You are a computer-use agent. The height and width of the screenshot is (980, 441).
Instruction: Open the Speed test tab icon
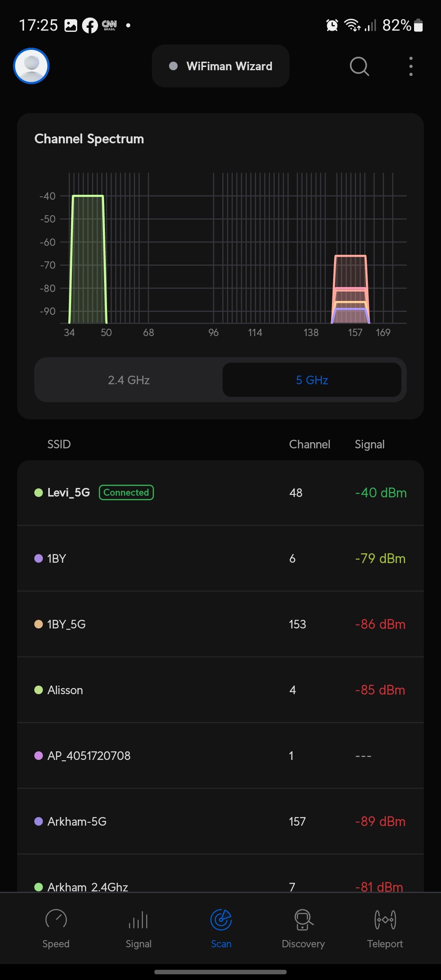point(56,920)
